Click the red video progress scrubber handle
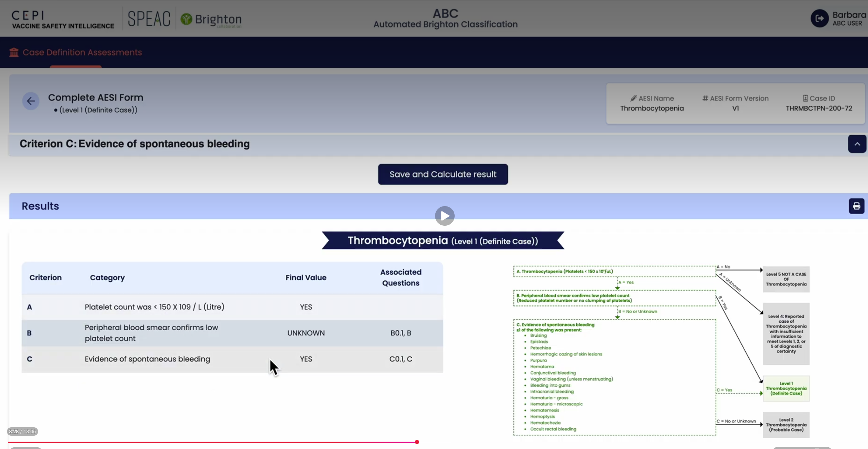This screenshot has width=868, height=449. (417, 442)
